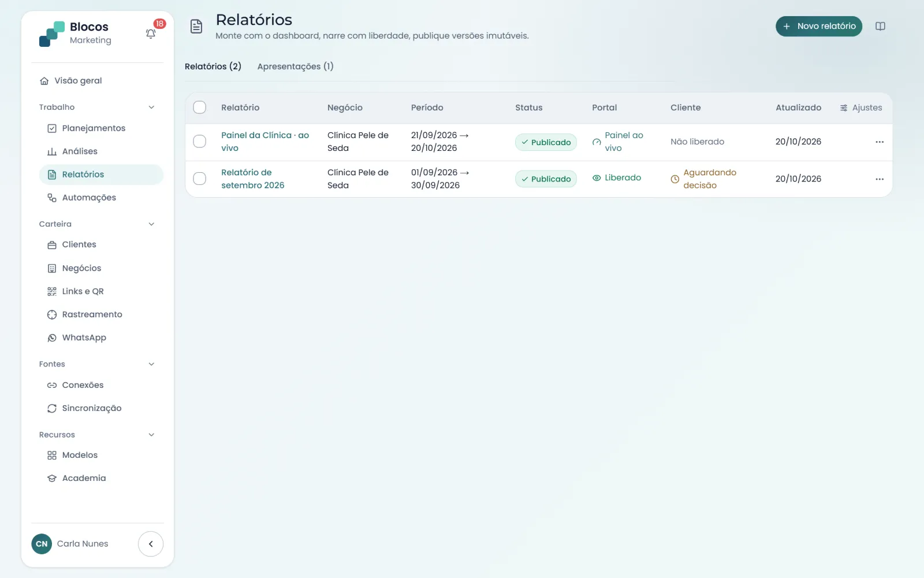Switch to the Relatórios (2) tab
924x578 pixels.
point(213,66)
